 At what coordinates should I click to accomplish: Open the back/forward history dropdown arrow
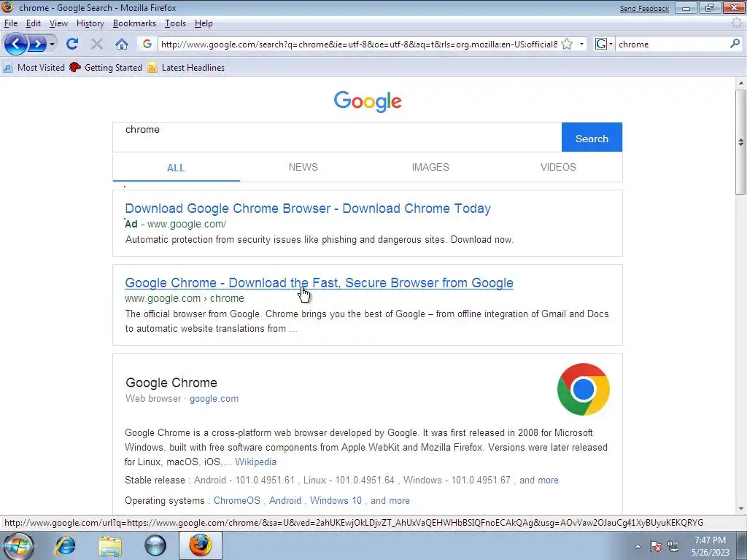pos(52,44)
